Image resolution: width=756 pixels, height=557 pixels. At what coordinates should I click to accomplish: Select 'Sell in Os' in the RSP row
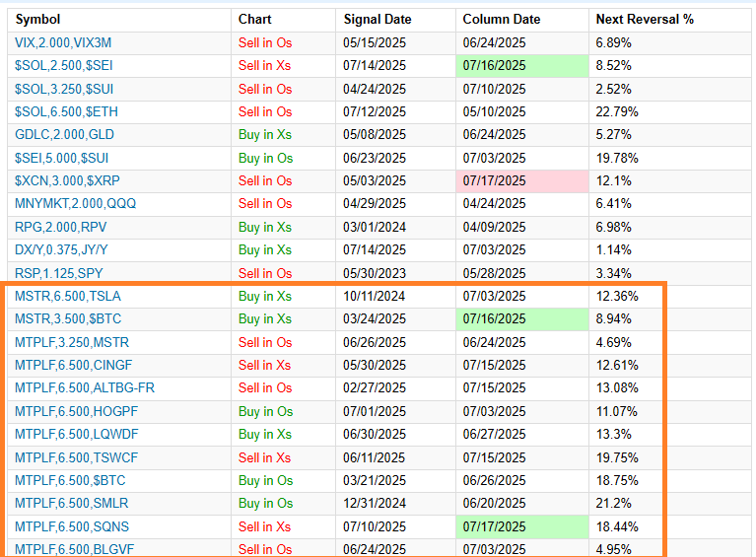(x=265, y=273)
